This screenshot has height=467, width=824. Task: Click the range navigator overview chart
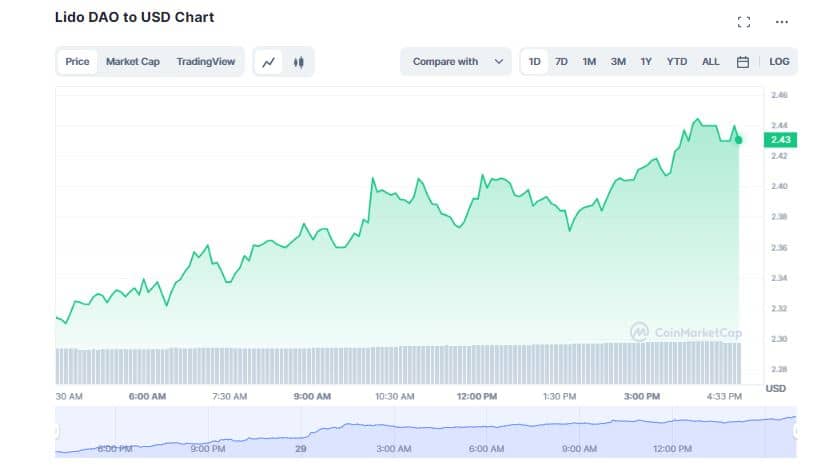(x=426, y=432)
